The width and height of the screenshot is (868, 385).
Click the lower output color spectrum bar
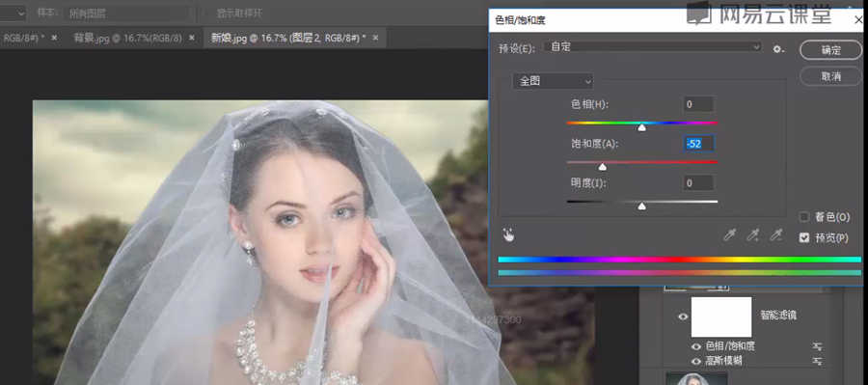pos(680,272)
